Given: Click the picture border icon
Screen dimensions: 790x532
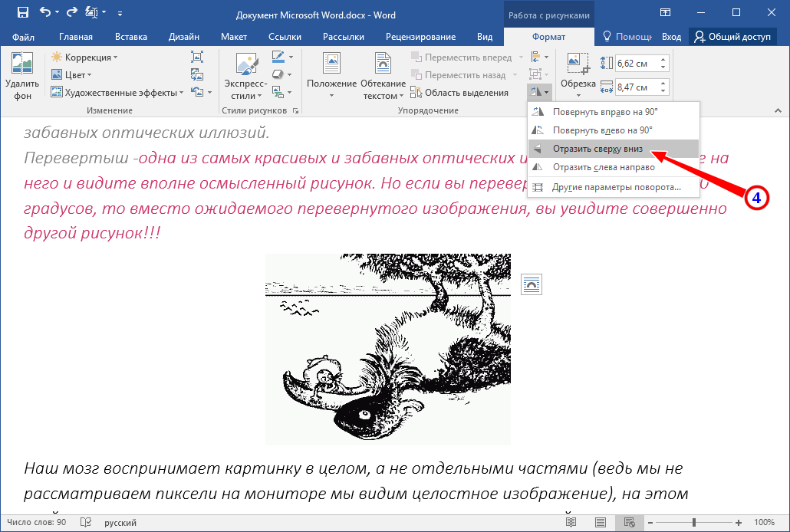Looking at the screenshot, I should (278, 57).
